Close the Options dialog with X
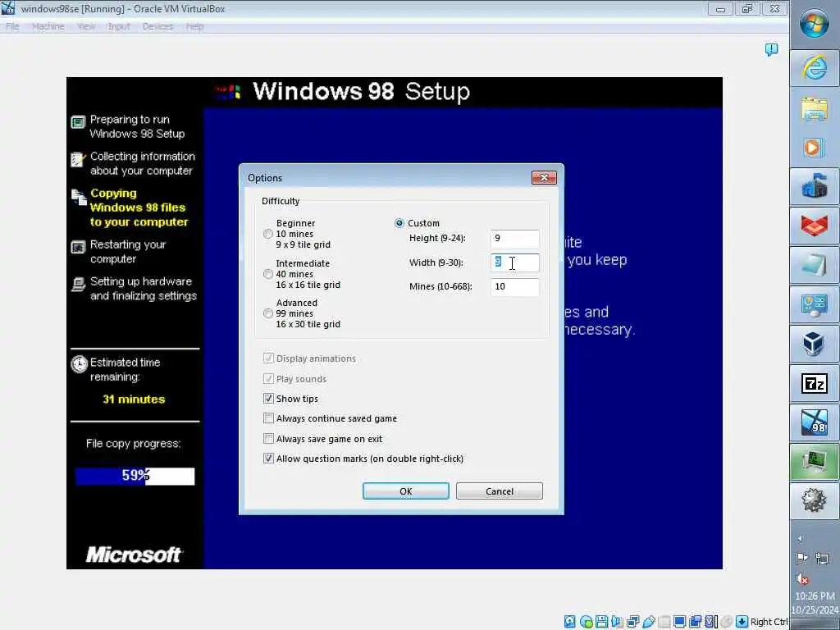This screenshot has height=630, width=840. [544, 177]
